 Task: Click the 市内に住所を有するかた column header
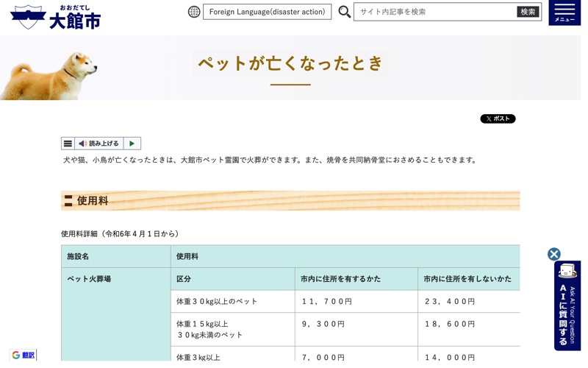point(356,279)
